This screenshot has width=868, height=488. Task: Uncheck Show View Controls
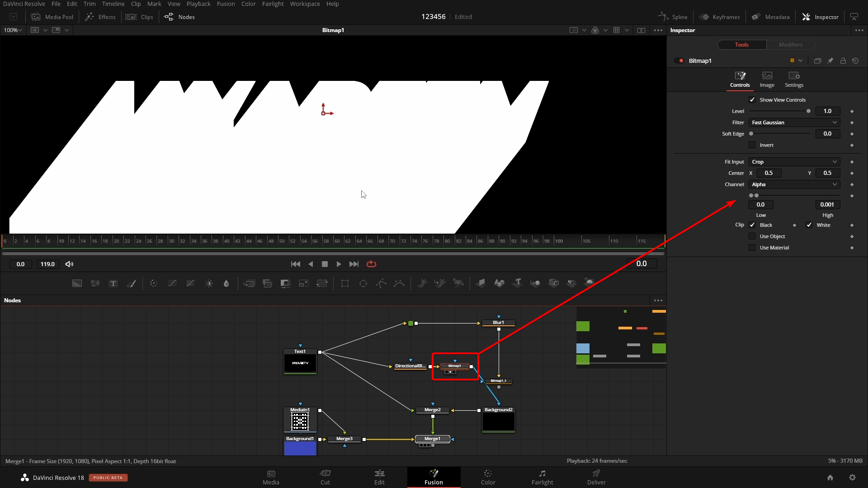tap(753, 99)
